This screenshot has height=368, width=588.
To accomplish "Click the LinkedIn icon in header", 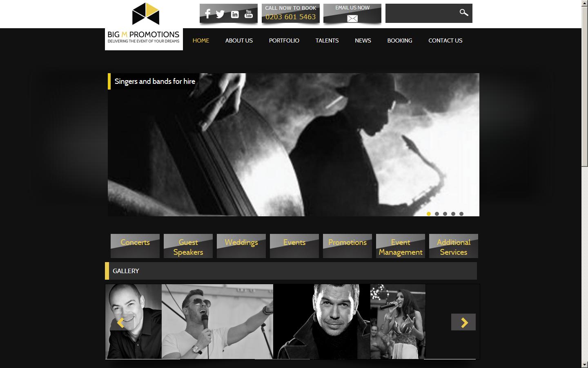I will point(235,15).
